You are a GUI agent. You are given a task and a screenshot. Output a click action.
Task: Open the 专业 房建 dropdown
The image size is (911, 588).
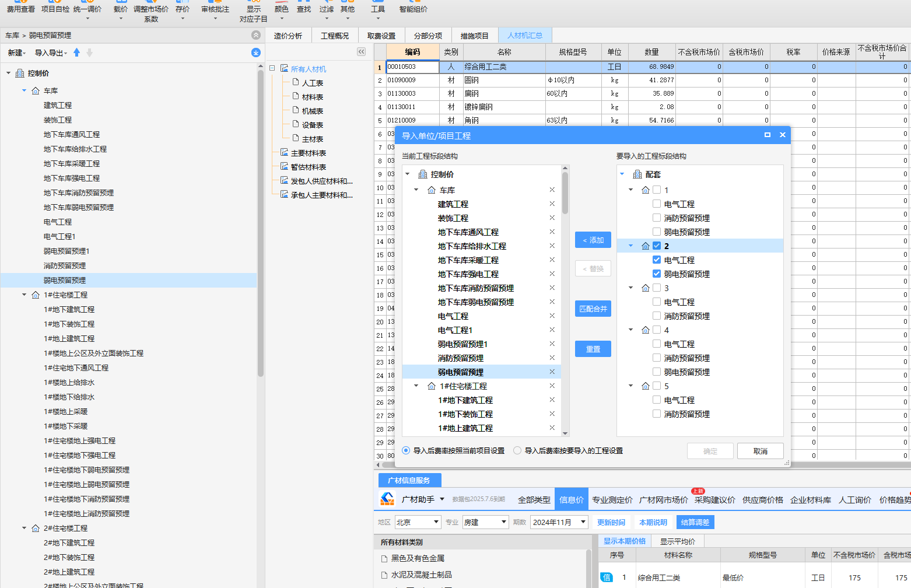coord(485,522)
